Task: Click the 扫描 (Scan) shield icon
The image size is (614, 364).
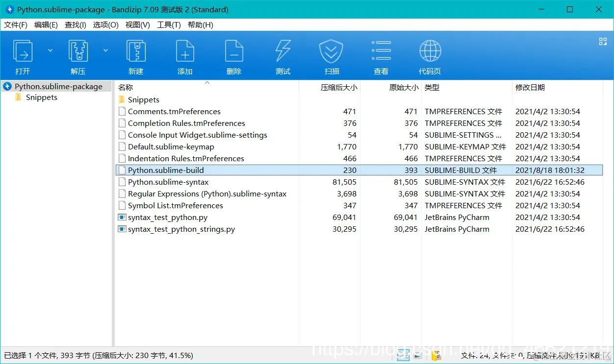Action: [x=332, y=51]
